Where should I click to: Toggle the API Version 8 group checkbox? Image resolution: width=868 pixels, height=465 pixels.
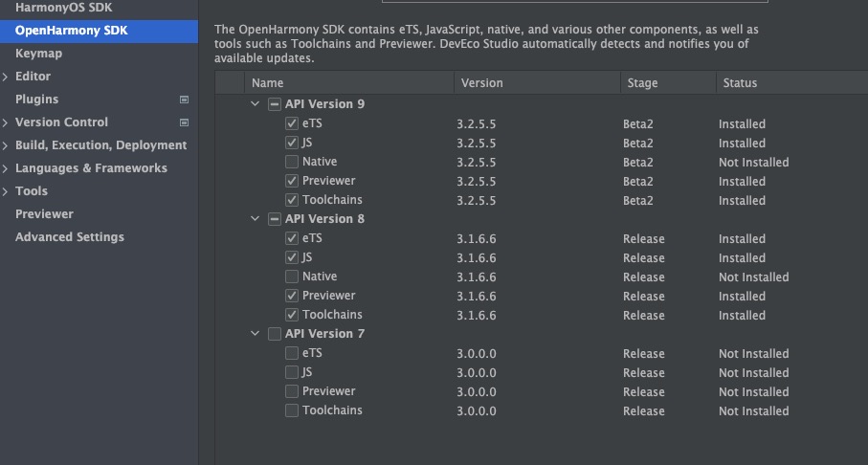[x=275, y=219]
